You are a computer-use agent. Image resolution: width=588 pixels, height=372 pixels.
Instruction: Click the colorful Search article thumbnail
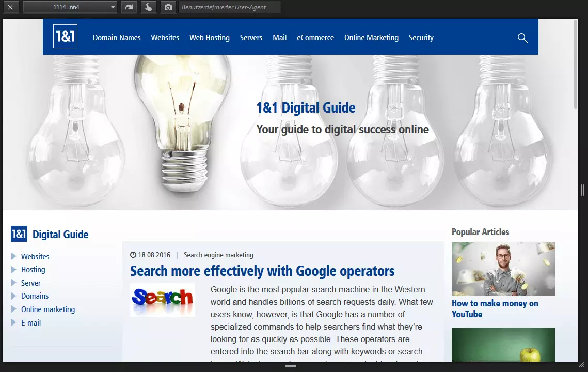[x=163, y=300]
